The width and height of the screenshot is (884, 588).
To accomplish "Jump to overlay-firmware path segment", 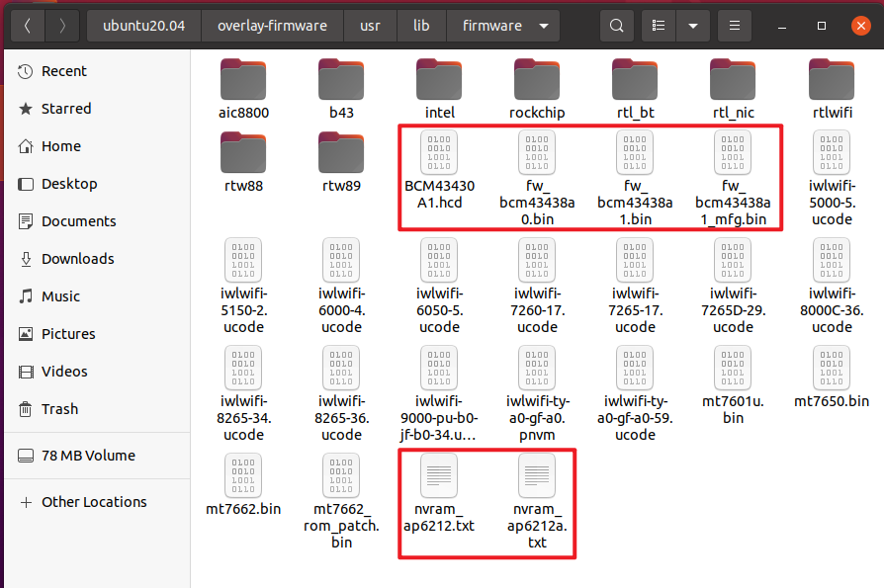I will coord(274,26).
